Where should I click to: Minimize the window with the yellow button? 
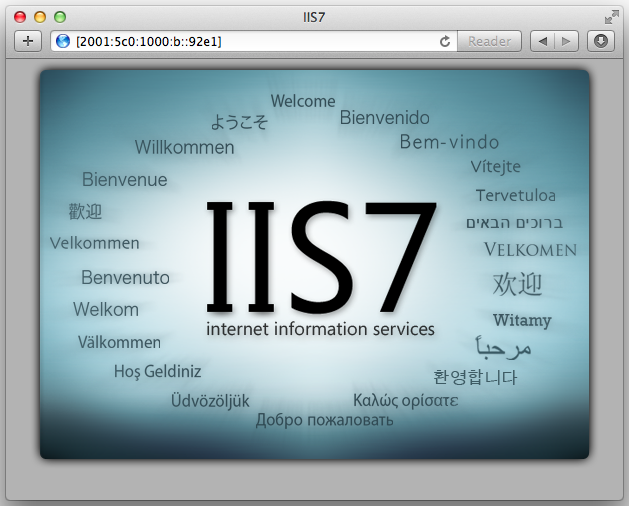click(x=40, y=17)
